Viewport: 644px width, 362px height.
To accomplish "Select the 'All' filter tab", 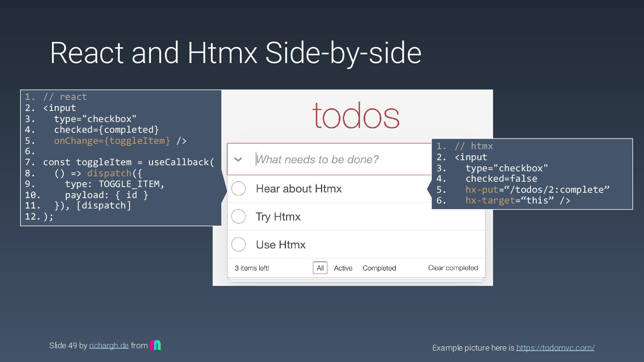I will (320, 268).
